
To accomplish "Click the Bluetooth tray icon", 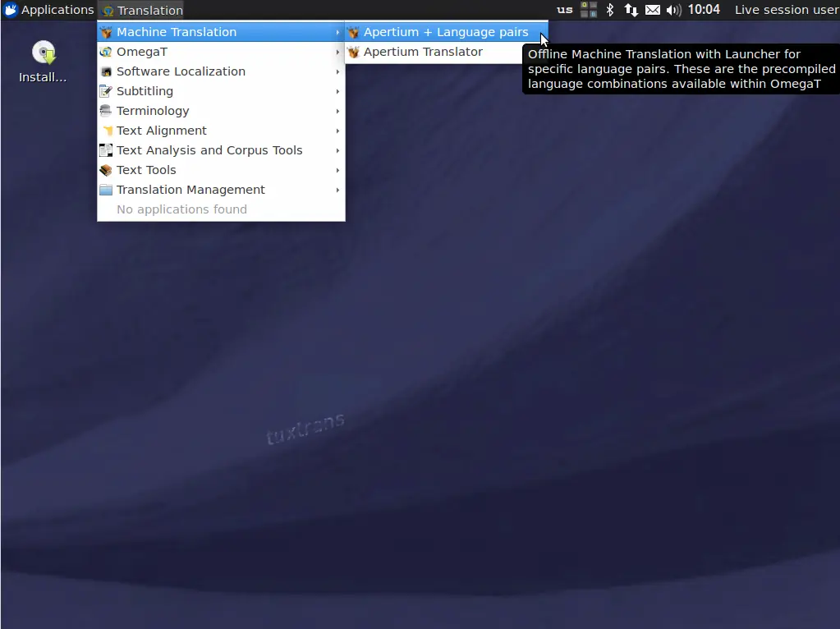I will click(x=609, y=10).
